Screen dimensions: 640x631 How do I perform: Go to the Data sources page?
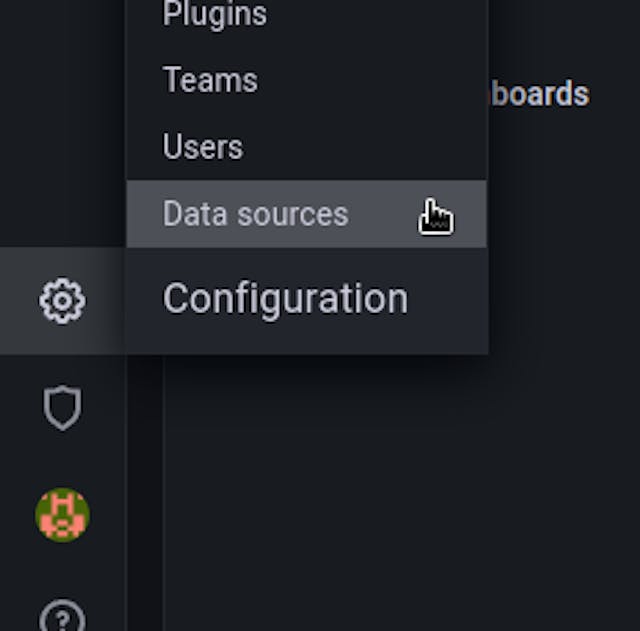pos(256,214)
